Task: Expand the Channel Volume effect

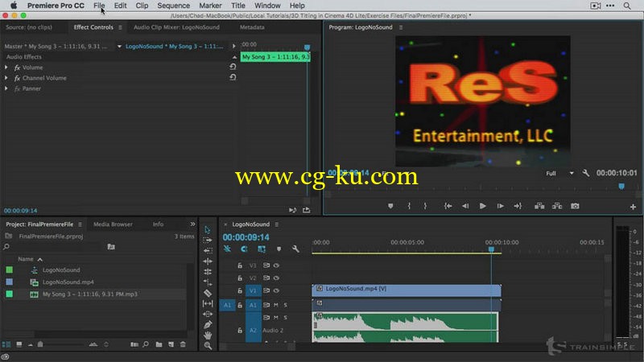Action: (6, 77)
